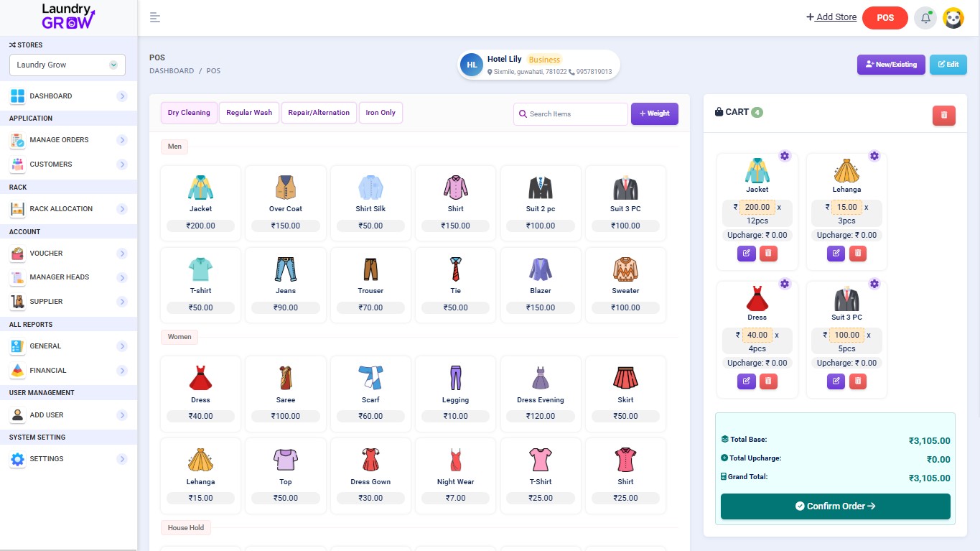980x551 pixels.
Task: Confirm the order
Action: pyautogui.click(x=836, y=506)
